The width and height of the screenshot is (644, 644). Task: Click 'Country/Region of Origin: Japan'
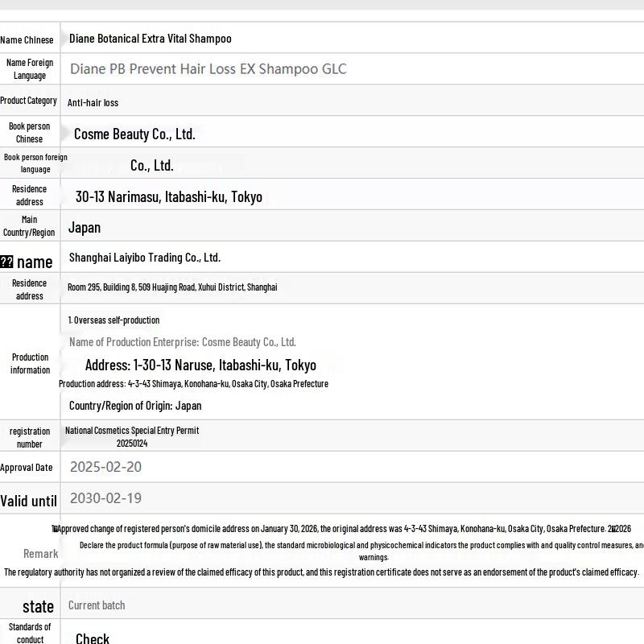click(x=135, y=406)
